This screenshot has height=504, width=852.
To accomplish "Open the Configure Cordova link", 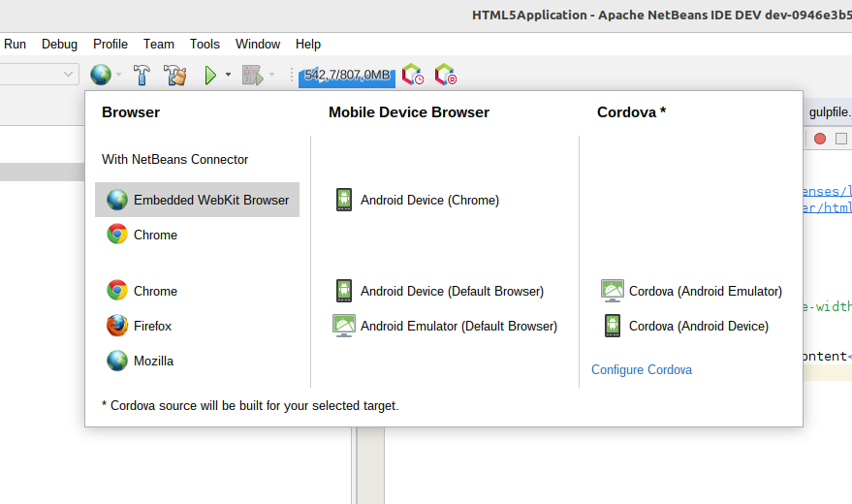I will [x=641, y=370].
